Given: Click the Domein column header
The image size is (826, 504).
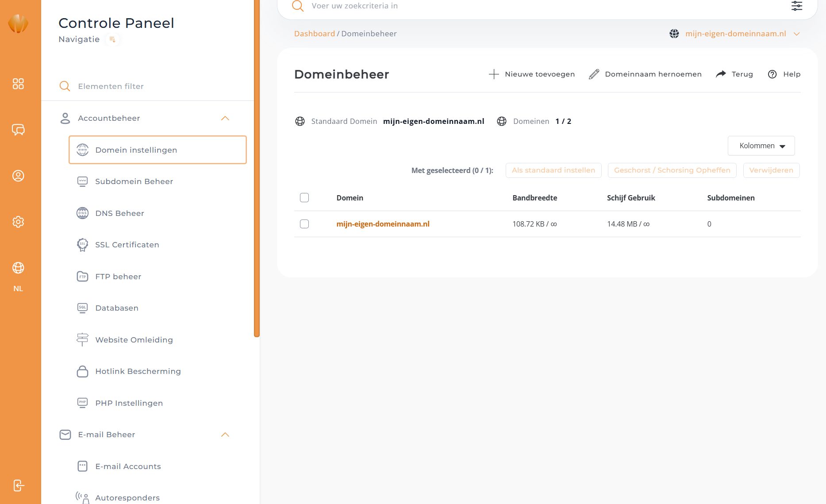Looking at the screenshot, I should pos(350,198).
